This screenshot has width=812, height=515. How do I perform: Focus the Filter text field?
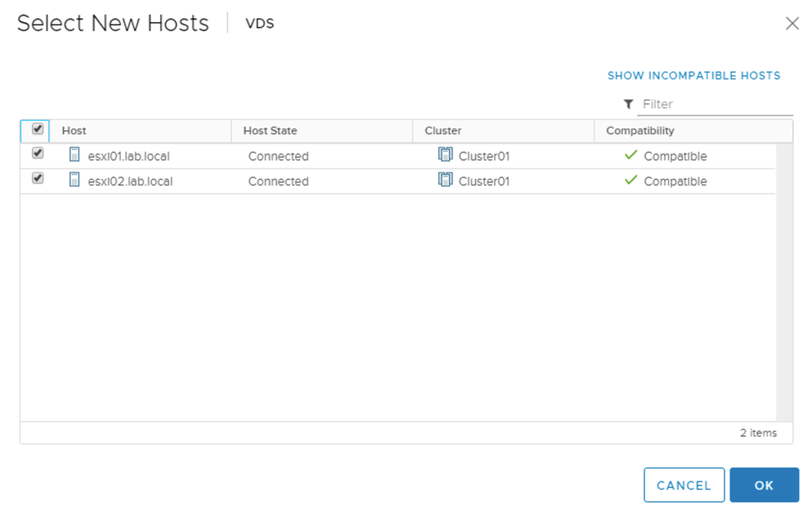(x=715, y=104)
